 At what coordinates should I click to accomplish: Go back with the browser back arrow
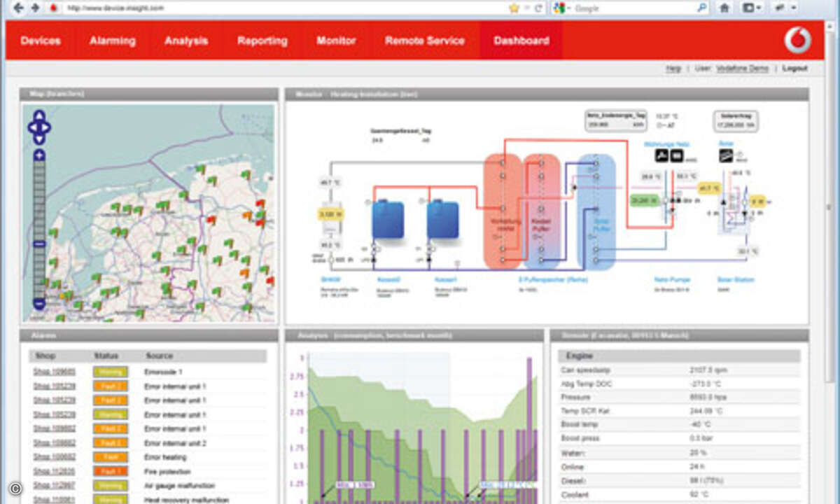[17, 8]
